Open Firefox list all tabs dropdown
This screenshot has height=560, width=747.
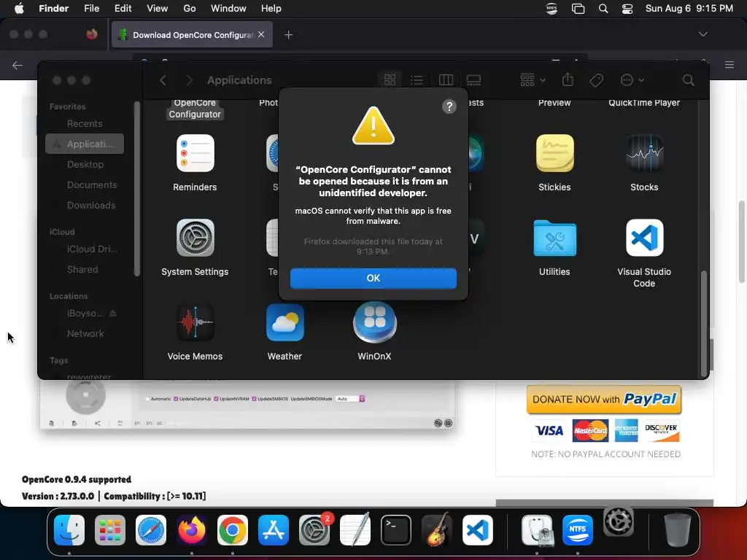click(x=703, y=34)
